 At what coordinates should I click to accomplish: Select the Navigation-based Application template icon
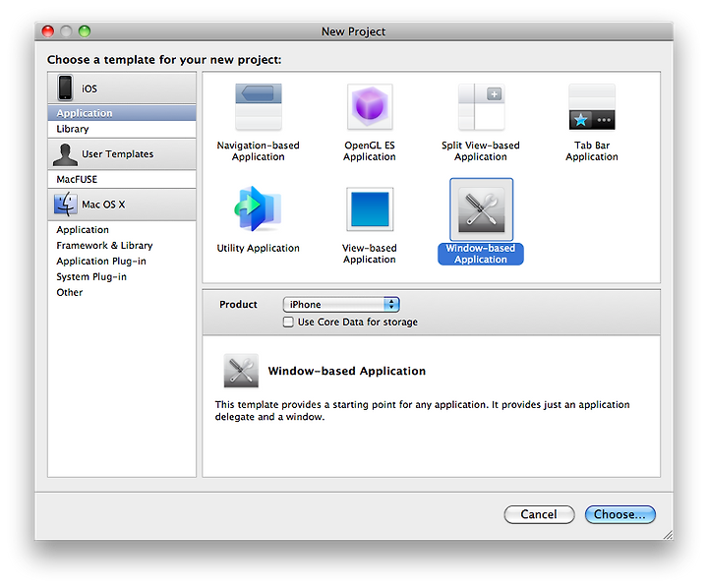click(x=259, y=107)
